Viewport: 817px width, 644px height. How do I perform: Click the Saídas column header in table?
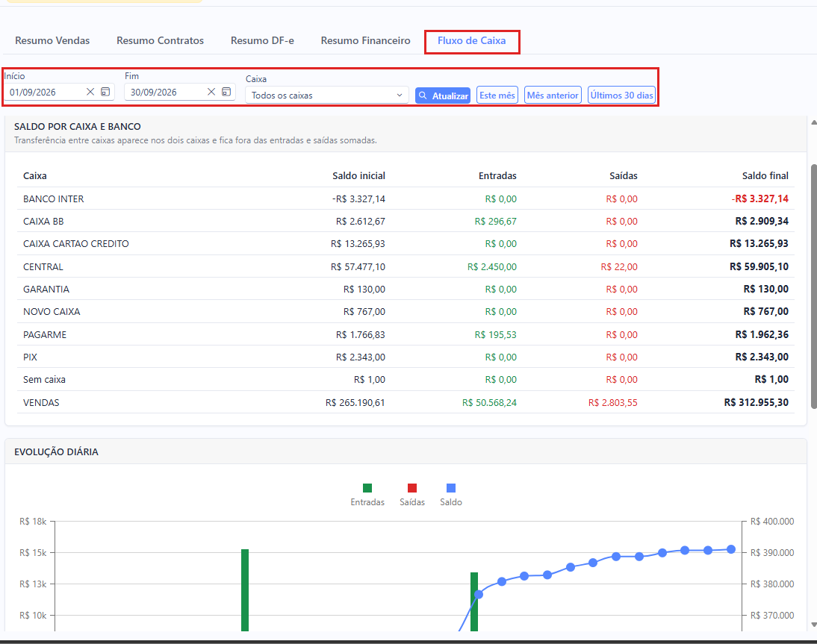(x=623, y=176)
